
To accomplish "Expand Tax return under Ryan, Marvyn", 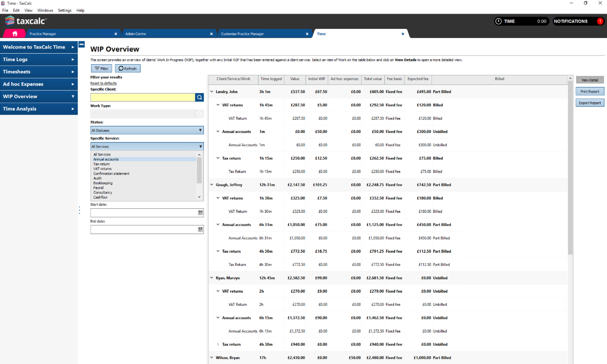I will [x=218, y=344].
